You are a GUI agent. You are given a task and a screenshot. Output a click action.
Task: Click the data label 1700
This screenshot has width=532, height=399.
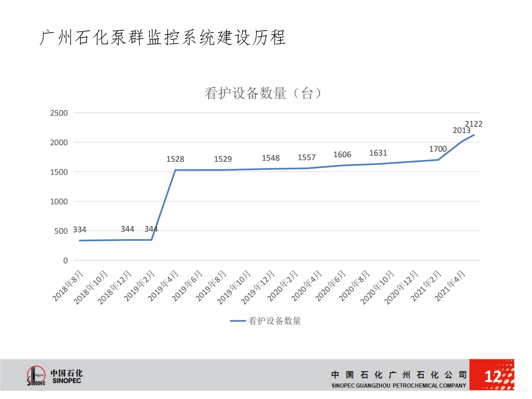click(x=438, y=149)
